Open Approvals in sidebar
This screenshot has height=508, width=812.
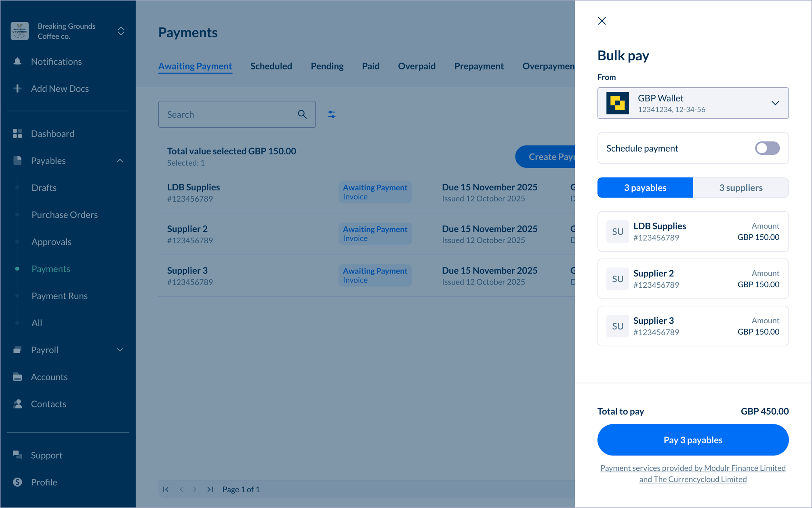(51, 242)
